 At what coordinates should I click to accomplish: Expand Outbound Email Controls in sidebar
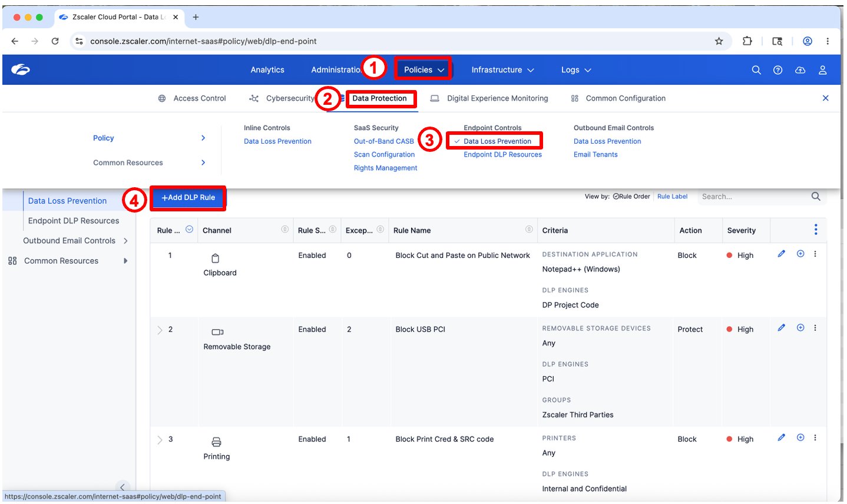tap(125, 241)
